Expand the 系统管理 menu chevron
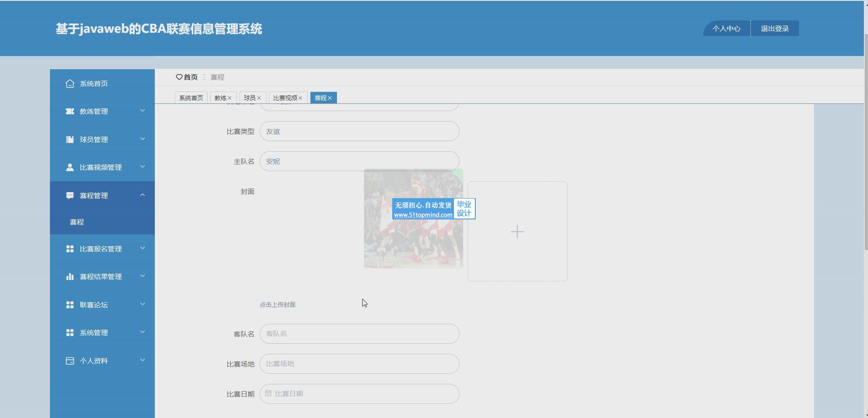The width and height of the screenshot is (868, 418). (x=143, y=332)
